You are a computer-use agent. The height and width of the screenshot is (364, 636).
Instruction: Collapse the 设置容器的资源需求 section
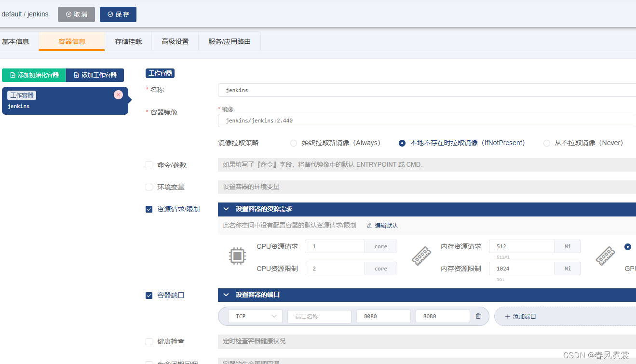tap(226, 209)
